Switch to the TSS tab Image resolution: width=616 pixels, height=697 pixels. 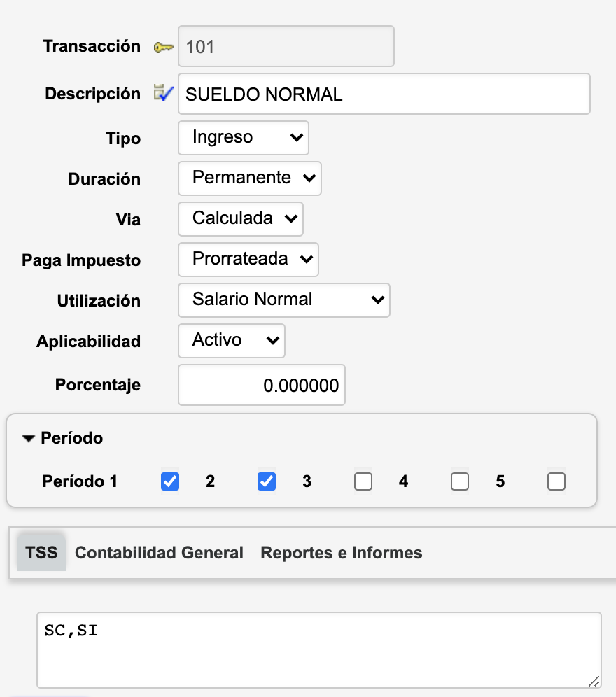point(41,553)
